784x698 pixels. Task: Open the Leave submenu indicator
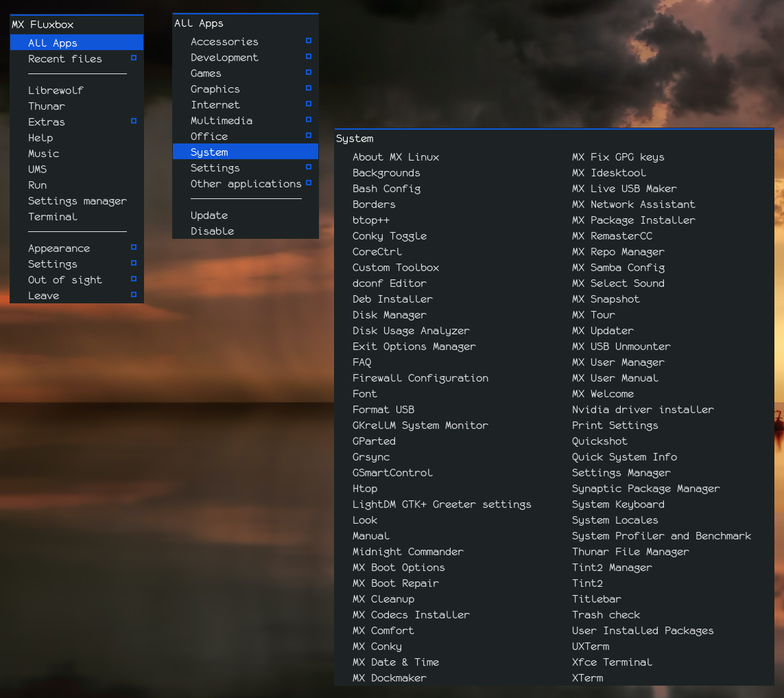tap(134, 294)
